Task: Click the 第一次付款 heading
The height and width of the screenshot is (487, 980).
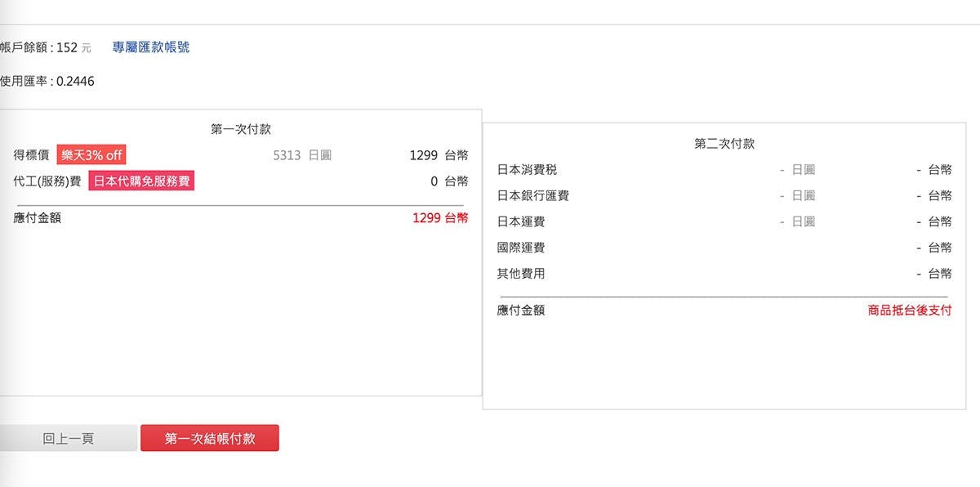Action: [241, 129]
